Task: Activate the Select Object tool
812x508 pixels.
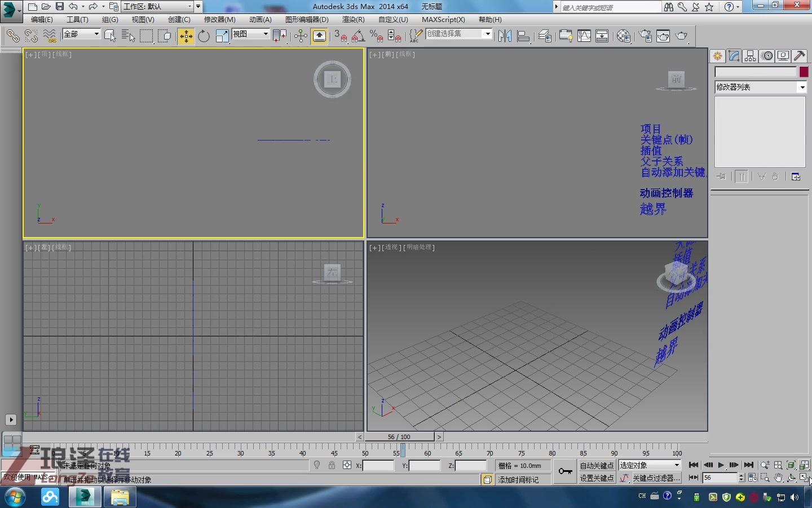Action: 110,36
